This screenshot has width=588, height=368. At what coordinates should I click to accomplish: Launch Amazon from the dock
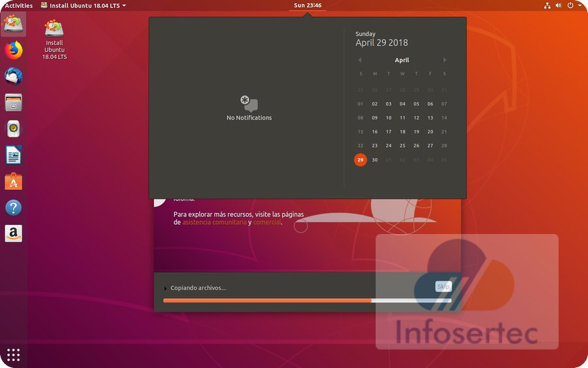(x=14, y=233)
